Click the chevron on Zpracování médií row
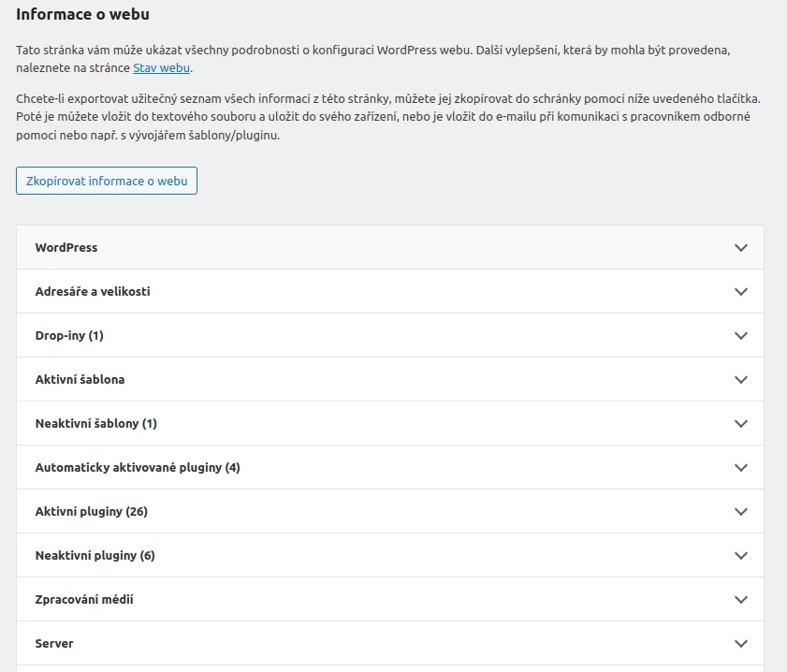787x672 pixels. tap(741, 600)
